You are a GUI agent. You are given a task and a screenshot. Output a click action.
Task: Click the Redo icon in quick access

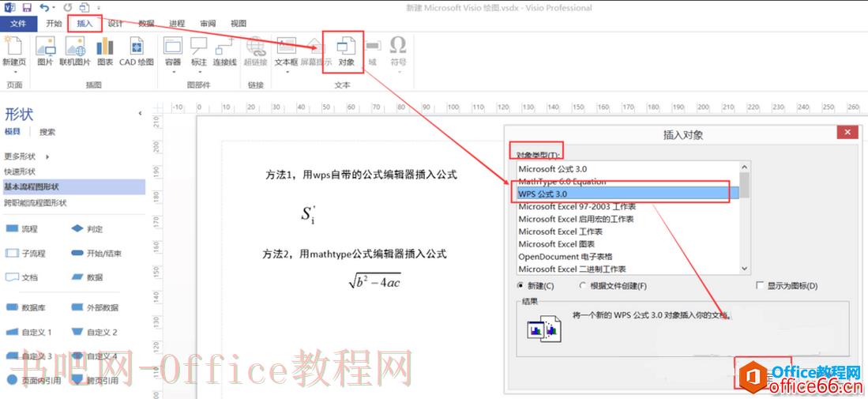coord(68,8)
